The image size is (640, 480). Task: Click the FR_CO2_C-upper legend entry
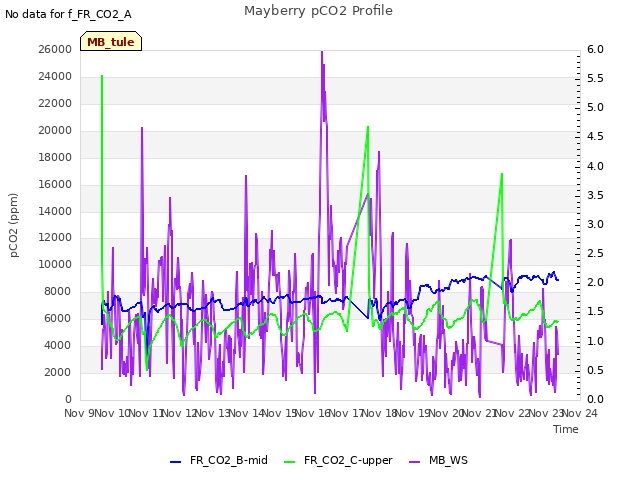click(338, 460)
